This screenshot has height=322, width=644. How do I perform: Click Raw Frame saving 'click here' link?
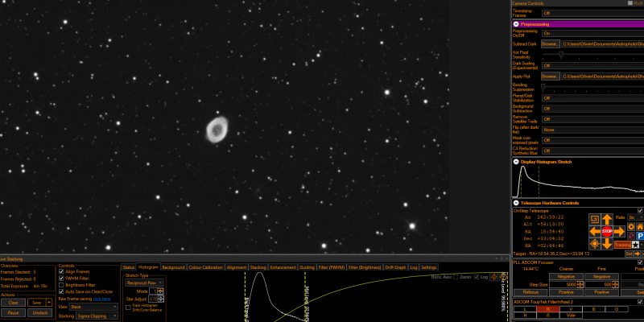click(101, 299)
